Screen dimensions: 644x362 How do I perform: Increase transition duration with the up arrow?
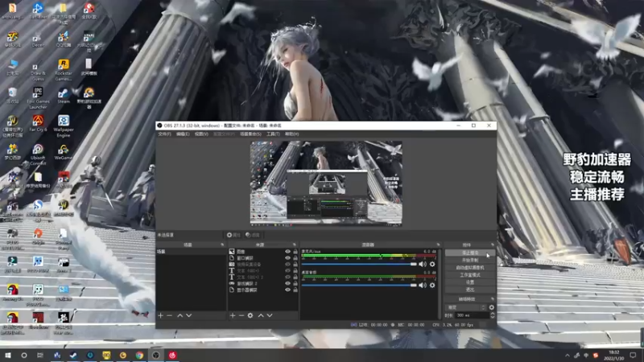pyautogui.click(x=492, y=314)
